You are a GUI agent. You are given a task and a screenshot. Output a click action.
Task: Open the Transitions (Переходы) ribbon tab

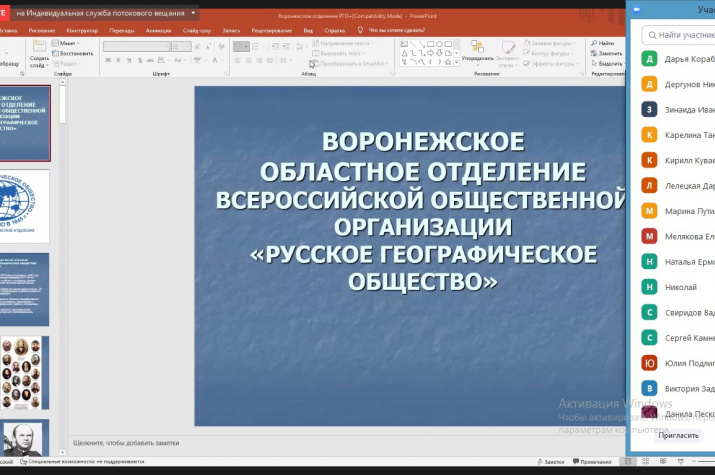[122, 31]
